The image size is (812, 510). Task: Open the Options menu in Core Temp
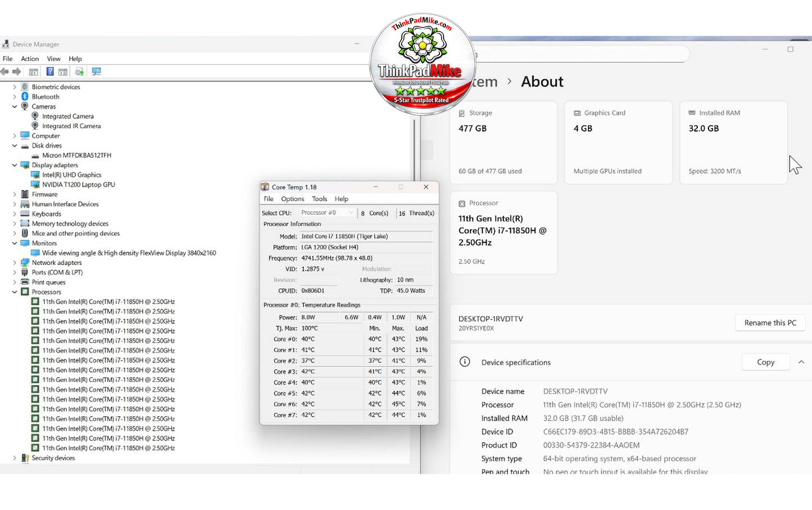pyautogui.click(x=293, y=199)
